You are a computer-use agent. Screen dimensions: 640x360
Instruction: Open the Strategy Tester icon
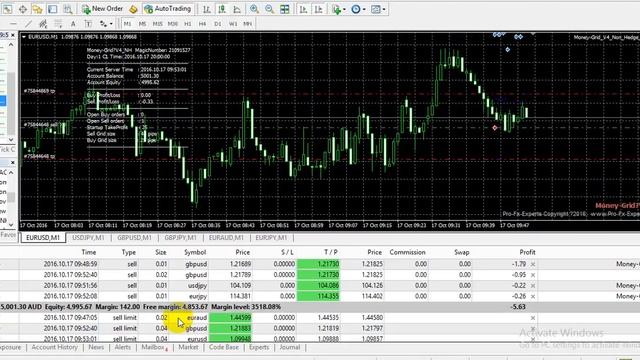pyautogui.click(x=68, y=9)
